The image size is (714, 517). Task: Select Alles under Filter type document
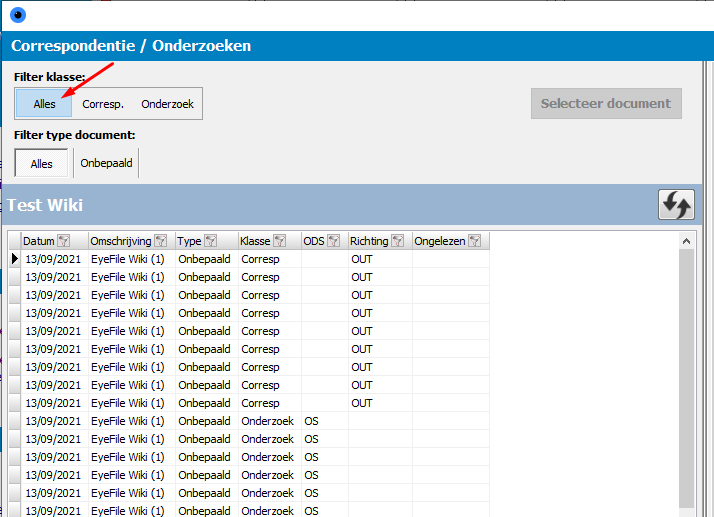[41, 163]
